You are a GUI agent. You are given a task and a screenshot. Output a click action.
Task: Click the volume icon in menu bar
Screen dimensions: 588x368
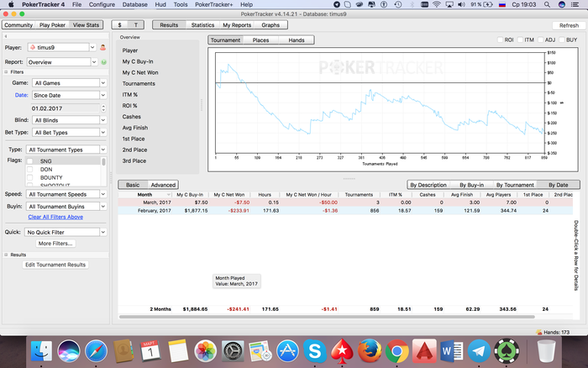(462, 4)
